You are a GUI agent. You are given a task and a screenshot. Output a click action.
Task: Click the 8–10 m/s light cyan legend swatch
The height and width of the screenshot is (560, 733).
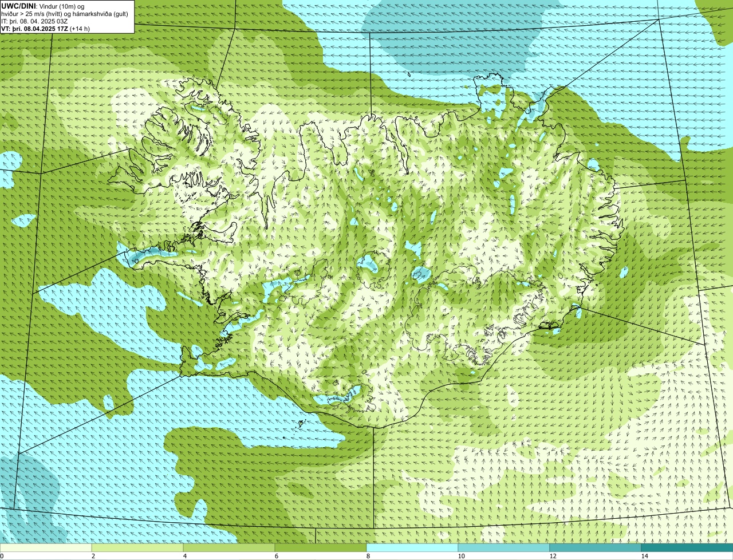pos(412,548)
